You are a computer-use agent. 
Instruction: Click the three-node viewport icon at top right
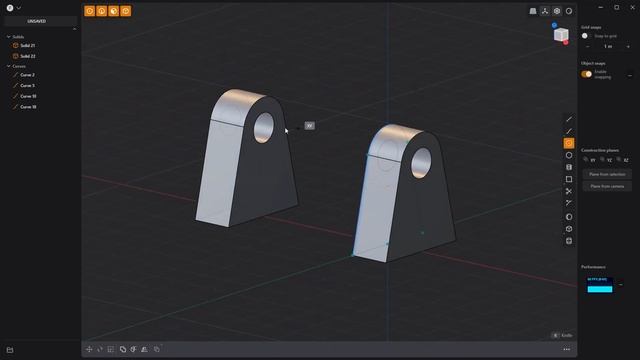[545, 11]
